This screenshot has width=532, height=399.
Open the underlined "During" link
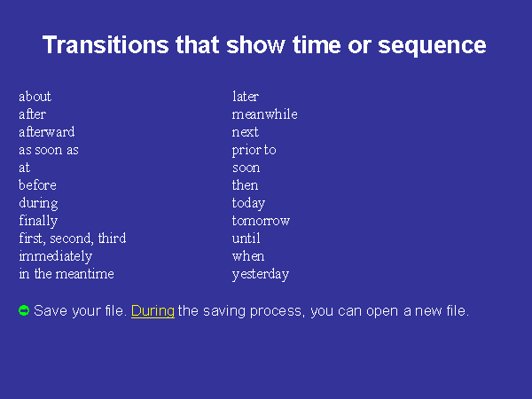click(x=153, y=311)
